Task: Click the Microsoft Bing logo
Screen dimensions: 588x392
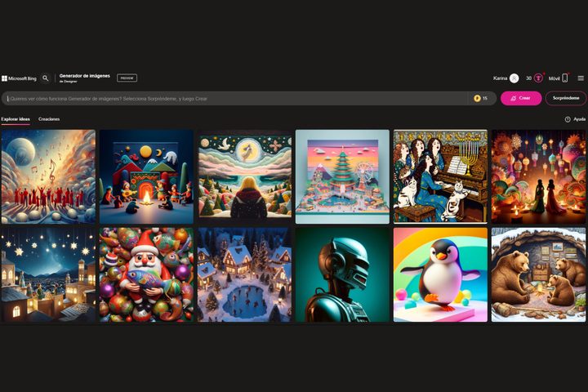Action: tap(19, 78)
